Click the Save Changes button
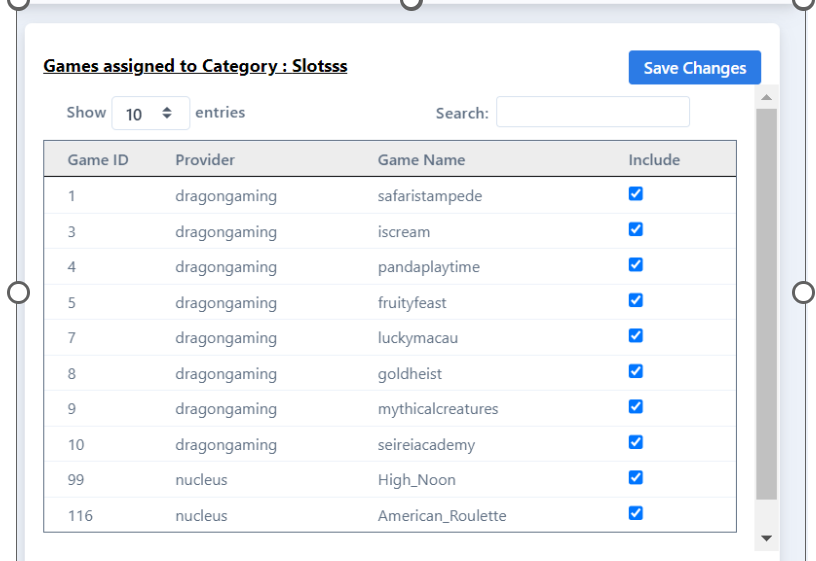 (694, 68)
